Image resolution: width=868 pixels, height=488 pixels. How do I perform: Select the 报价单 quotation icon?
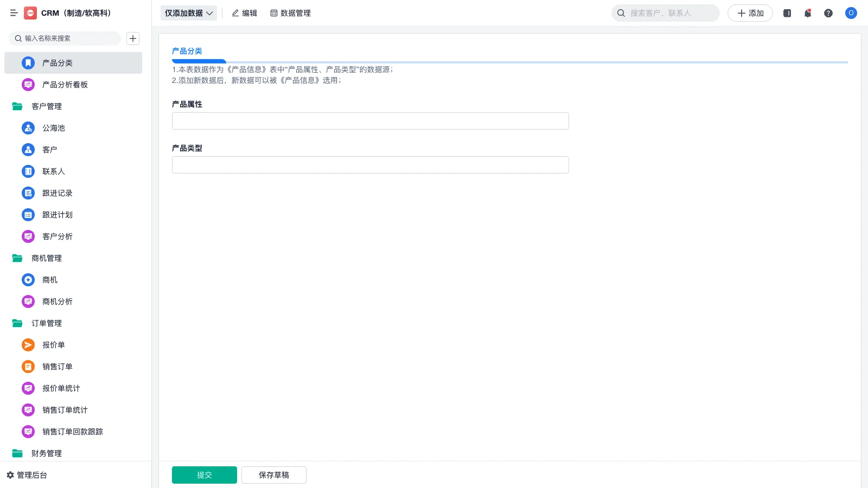[x=28, y=345]
